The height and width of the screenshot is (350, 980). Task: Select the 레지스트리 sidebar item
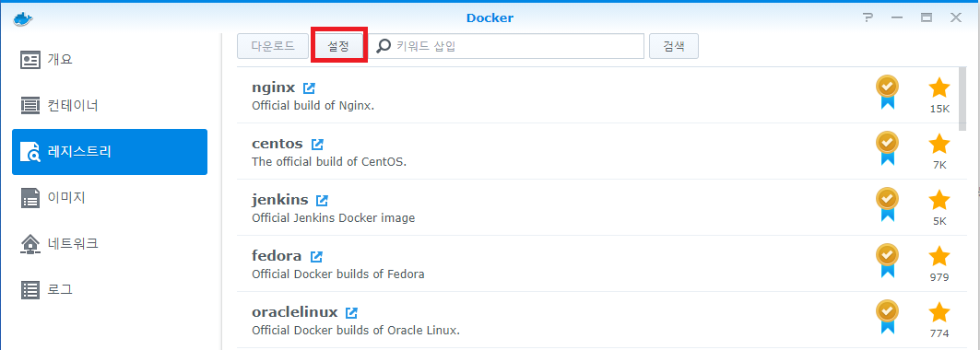(110, 152)
